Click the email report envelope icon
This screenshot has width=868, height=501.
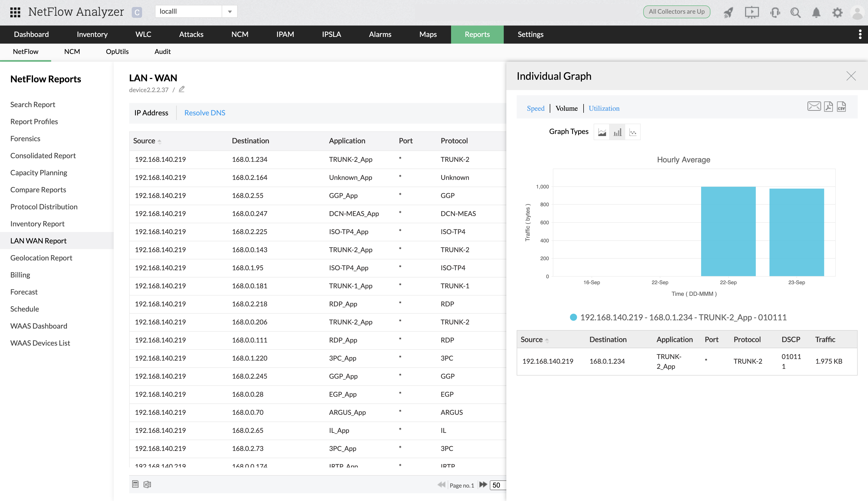tap(813, 107)
